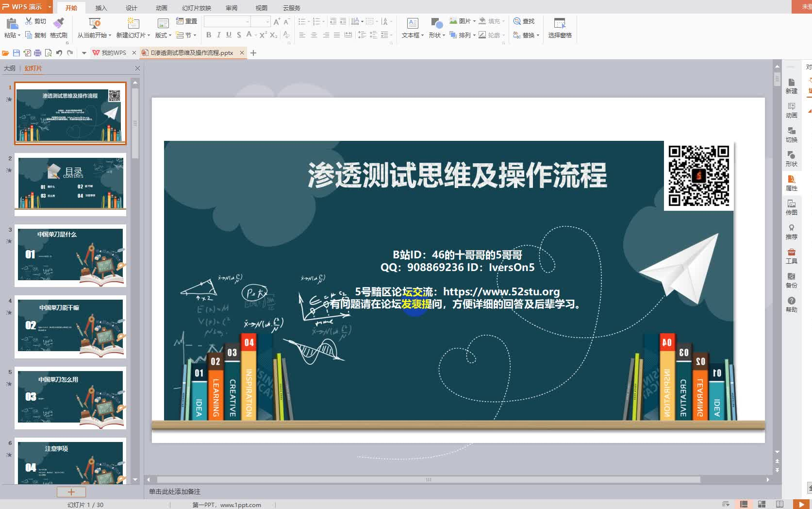Viewport: 812px width, 509px height.
Task: Increase font size with the A+ icon
Action: point(277,21)
